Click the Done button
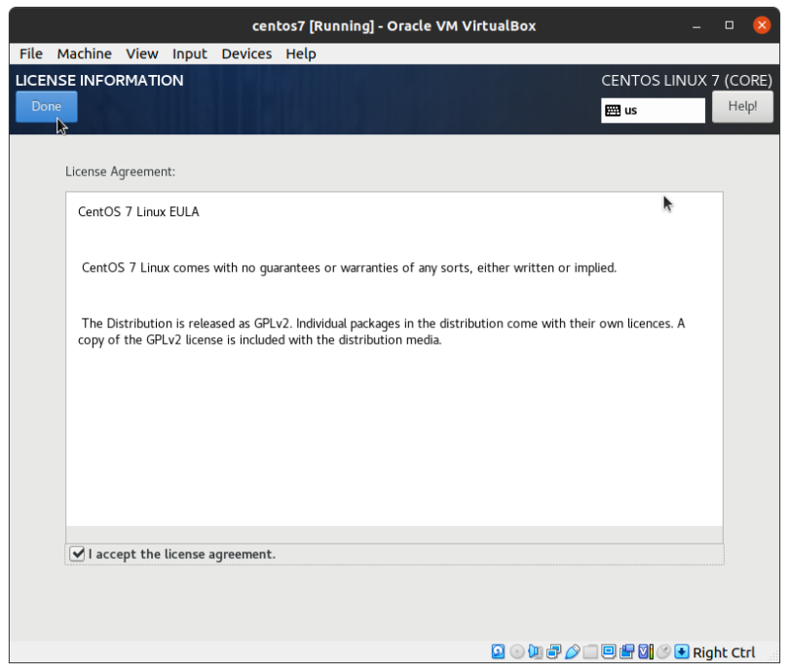Image resolution: width=789 pixels, height=672 pixels. [x=46, y=106]
